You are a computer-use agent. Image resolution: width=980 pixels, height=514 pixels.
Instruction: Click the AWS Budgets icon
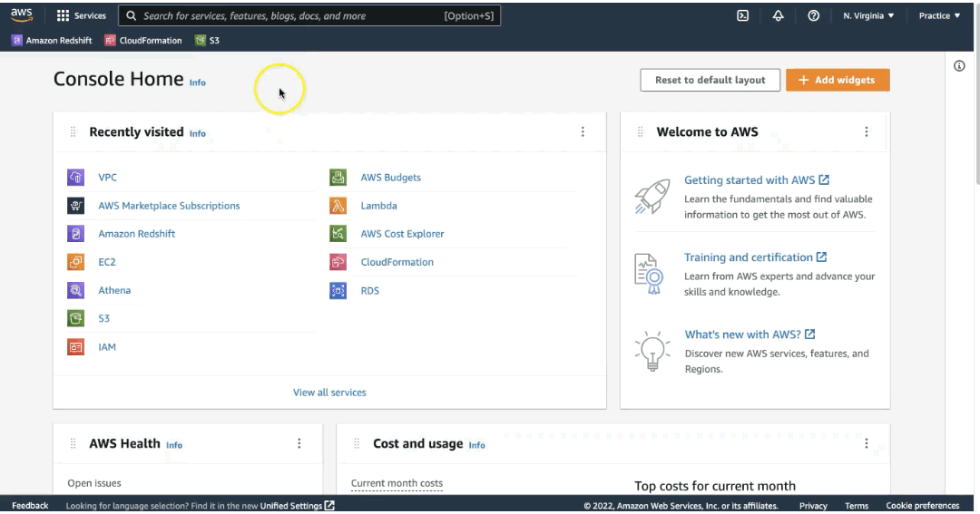[x=338, y=178]
